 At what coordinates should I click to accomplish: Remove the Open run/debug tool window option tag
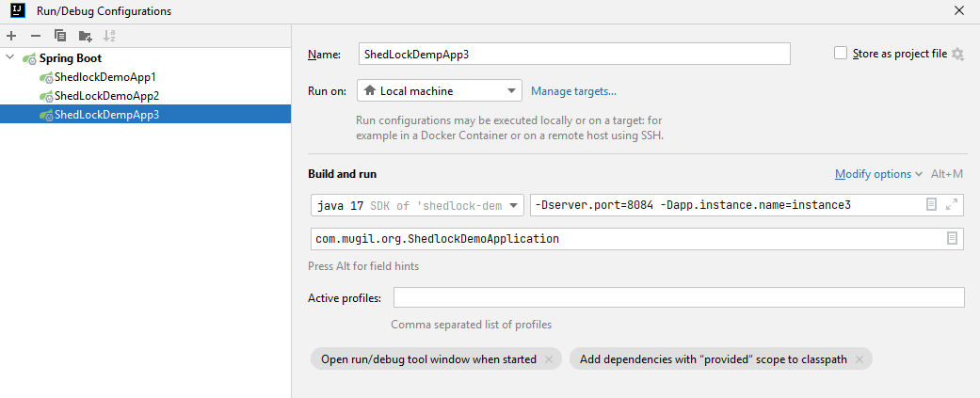click(x=551, y=359)
